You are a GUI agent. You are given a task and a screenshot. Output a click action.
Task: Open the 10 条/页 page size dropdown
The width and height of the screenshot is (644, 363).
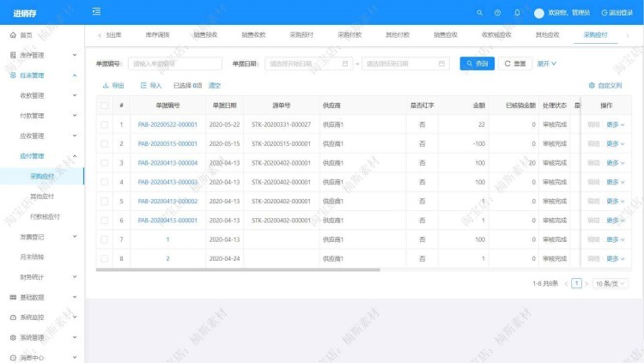(x=611, y=283)
